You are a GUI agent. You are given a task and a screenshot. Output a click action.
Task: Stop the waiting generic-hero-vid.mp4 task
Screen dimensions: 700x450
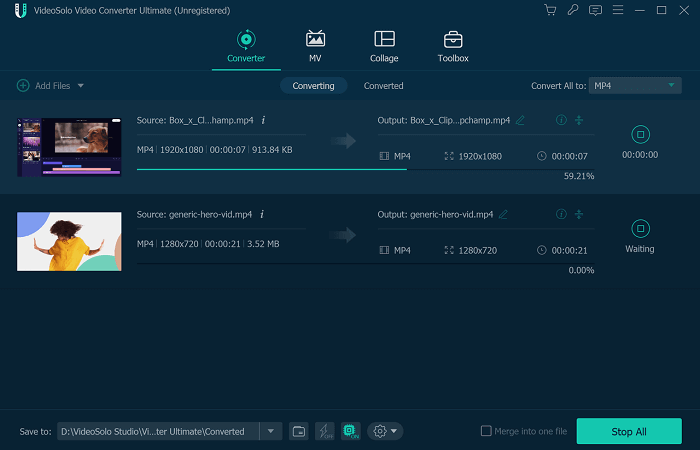coord(640,229)
